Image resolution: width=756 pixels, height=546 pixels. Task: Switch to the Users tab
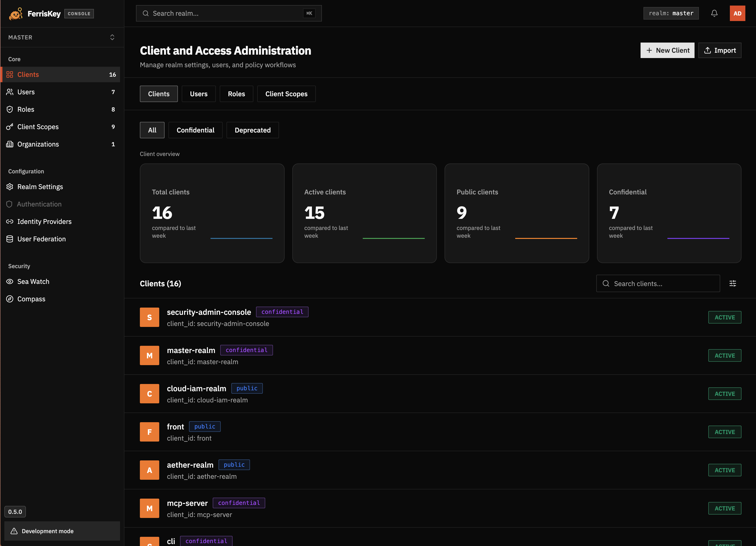(199, 94)
